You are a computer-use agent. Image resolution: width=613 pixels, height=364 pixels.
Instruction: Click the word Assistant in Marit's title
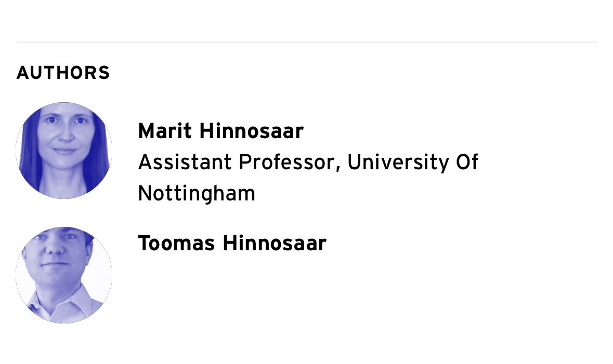[185, 162]
